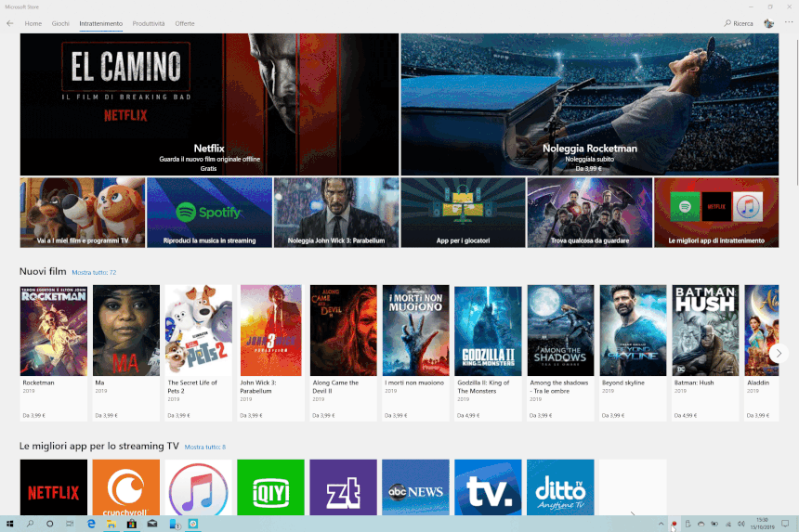This screenshot has width=799, height=532.
Task: Click the page vertical scrollbar
Action: click(x=796, y=112)
